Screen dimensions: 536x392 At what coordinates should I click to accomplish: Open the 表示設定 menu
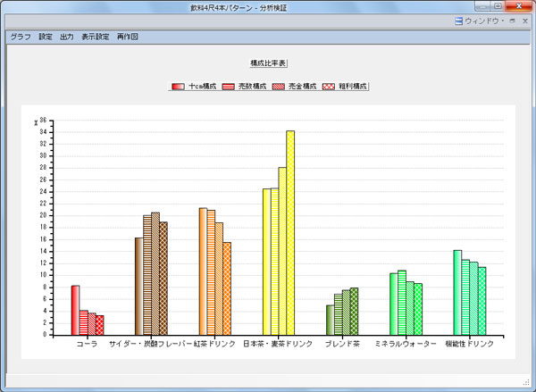coord(95,37)
